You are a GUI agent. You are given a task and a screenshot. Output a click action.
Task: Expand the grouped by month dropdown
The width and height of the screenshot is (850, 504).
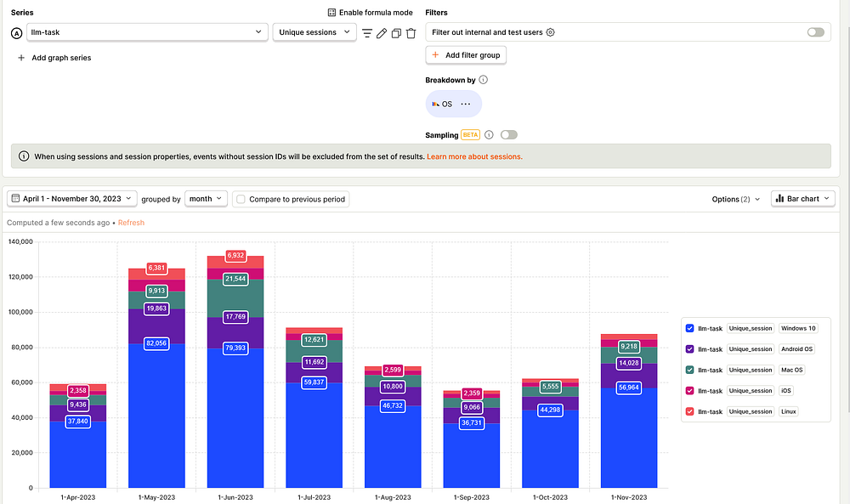click(206, 199)
